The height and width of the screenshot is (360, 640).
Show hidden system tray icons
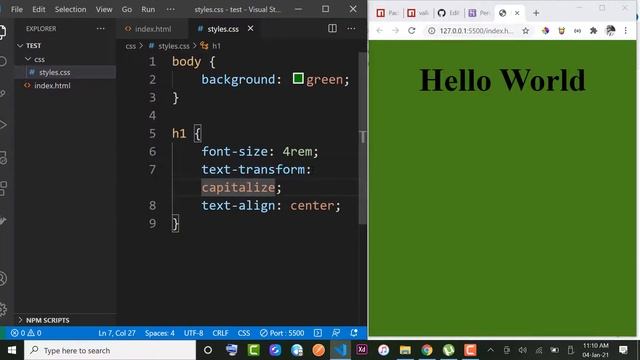point(491,350)
